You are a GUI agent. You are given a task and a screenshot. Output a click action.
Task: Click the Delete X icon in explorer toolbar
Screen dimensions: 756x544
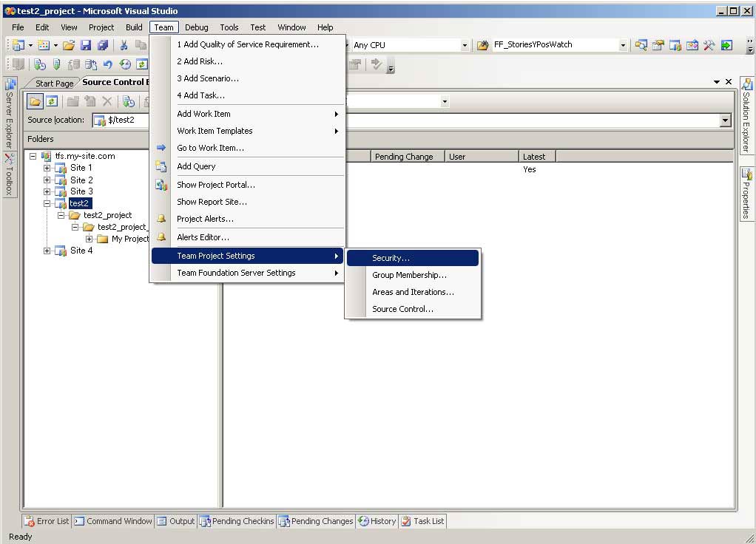[107, 102]
